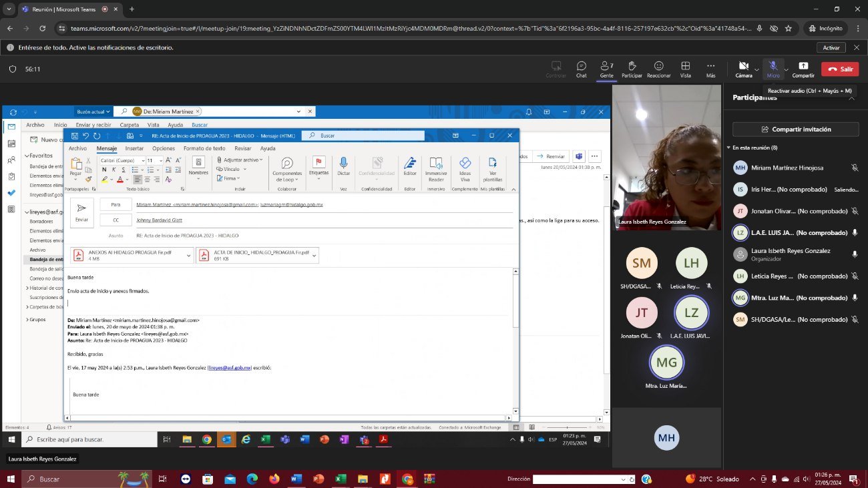Expand the Micro options dropdown arrow
This screenshot has height=488, width=868.
click(x=786, y=69)
